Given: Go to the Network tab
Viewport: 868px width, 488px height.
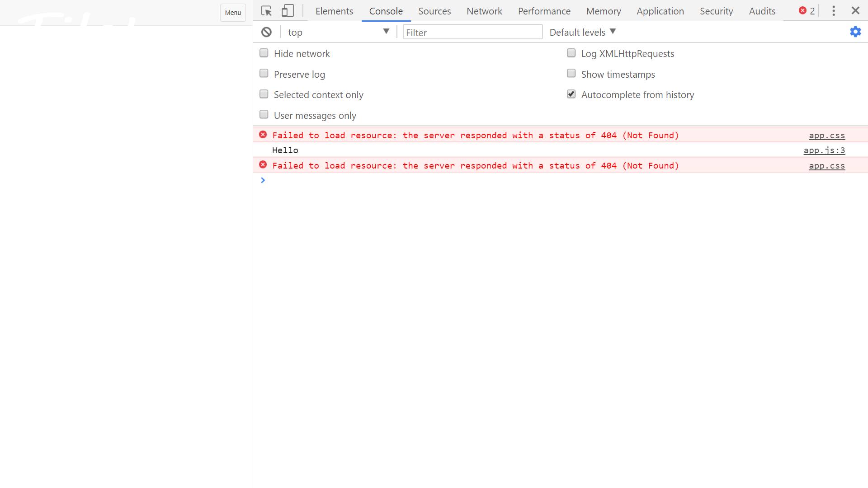Looking at the screenshot, I should 484,11.
